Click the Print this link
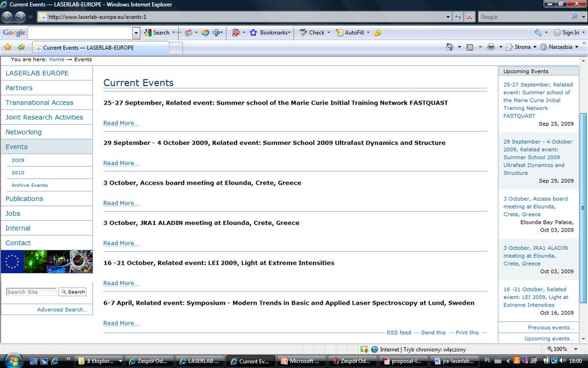 tap(467, 332)
